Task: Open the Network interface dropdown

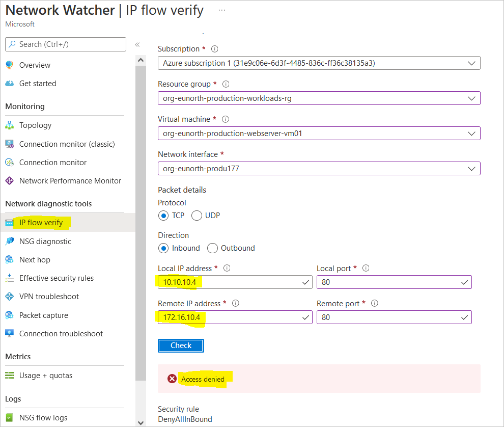Action: point(319,168)
